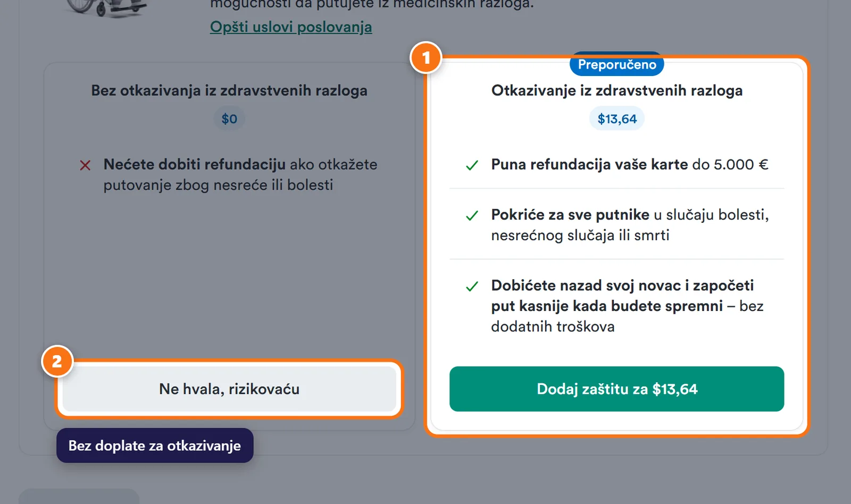This screenshot has height=504, width=851.
Task: Click the "Bez doplate za otkazivanje" tooltip
Action: [x=155, y=446]
